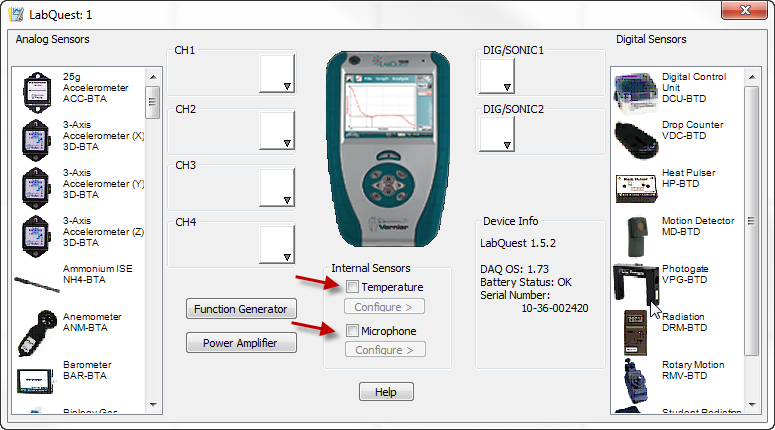Open the CH1 sensor dropdown

tap(277, 74)
